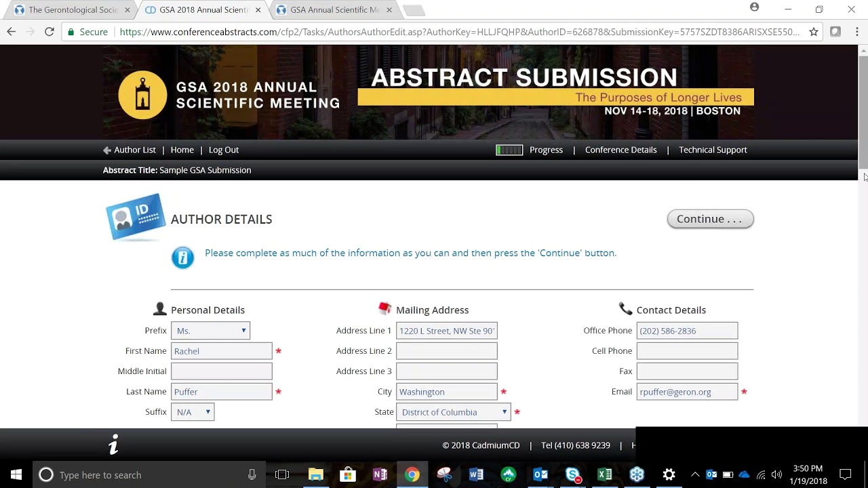
Task: Reload the current page
Action: (50, 32)
